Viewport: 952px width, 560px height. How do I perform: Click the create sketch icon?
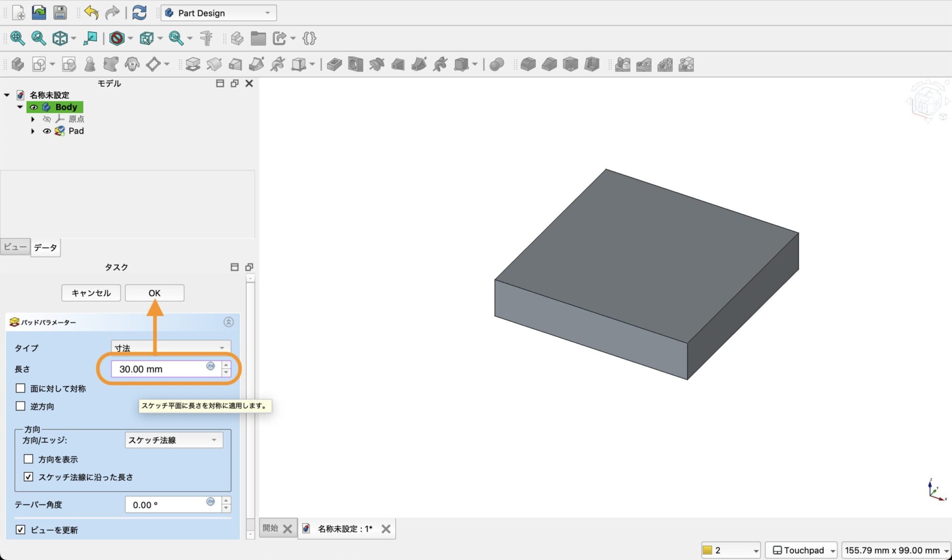coord(39,64)
